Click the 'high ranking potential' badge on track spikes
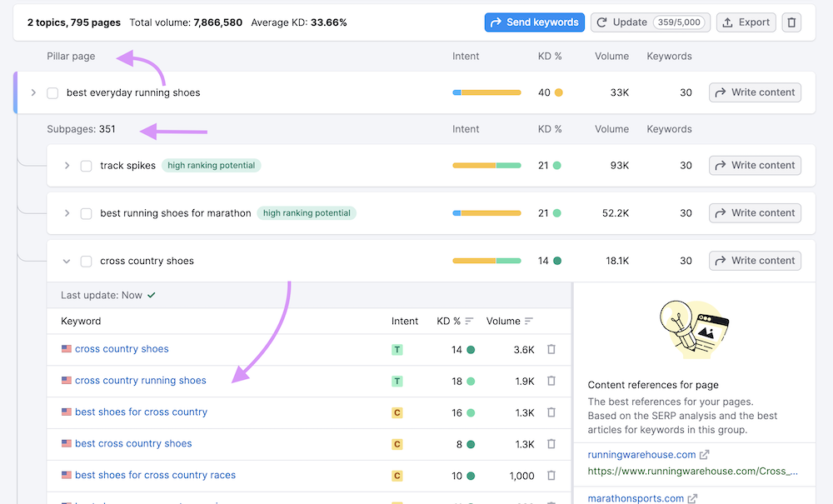 click(x=211, y=165)
